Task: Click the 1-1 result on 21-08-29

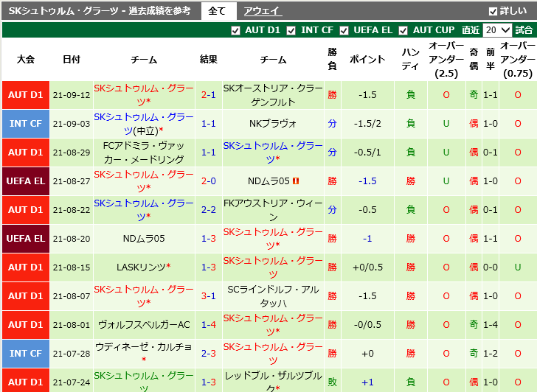Action: 208,153
